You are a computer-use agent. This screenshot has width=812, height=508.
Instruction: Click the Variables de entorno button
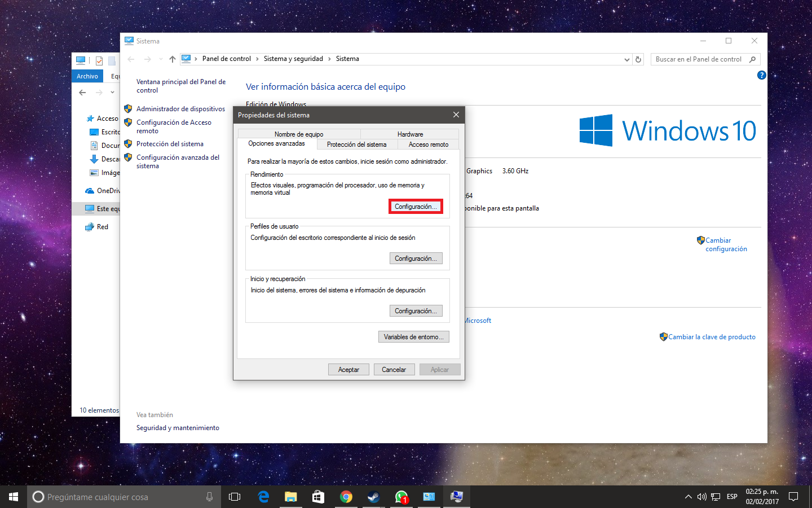[414, 337]
